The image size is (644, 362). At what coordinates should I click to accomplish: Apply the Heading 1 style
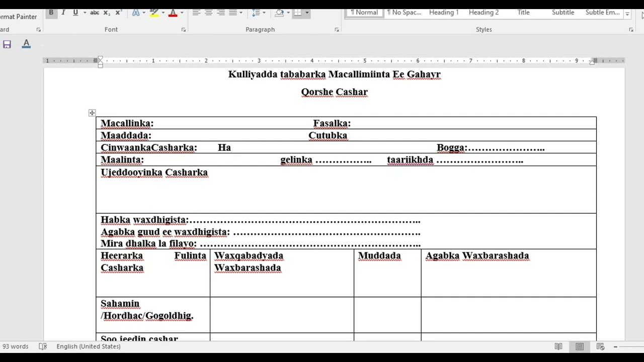(444, 13)
